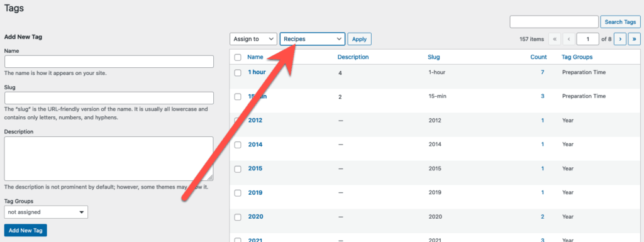The image size is (644, 242).
Task: Select the 2015 tag checkbox
Action: (x=238, y=169)
